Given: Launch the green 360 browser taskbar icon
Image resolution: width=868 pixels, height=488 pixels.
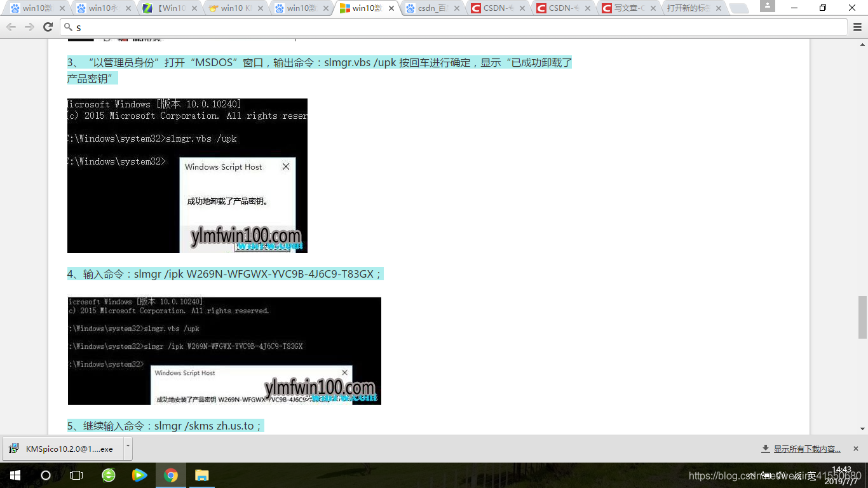Looking at the screenshot, I should pos(109,475).
